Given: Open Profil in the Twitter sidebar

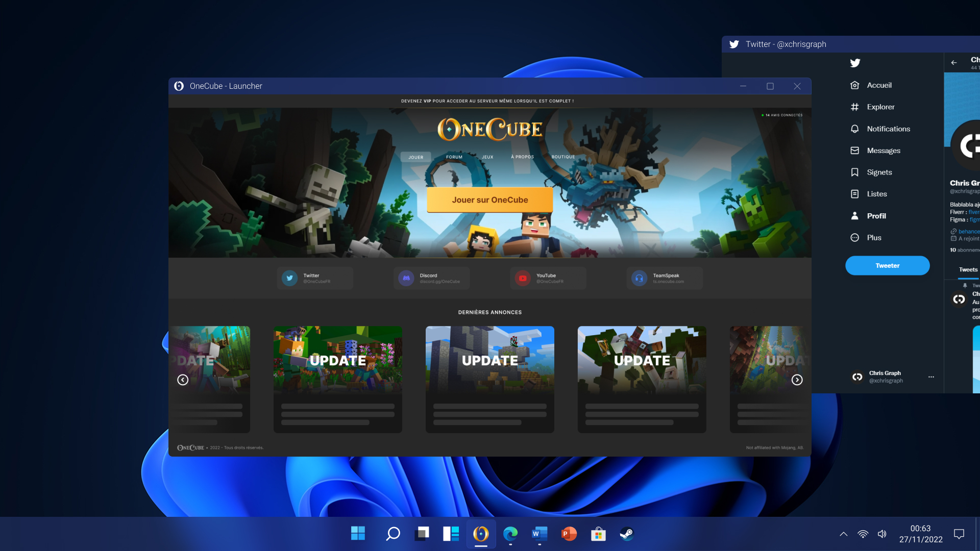Looking at the screenshot, I should click(x=876, y=215).
